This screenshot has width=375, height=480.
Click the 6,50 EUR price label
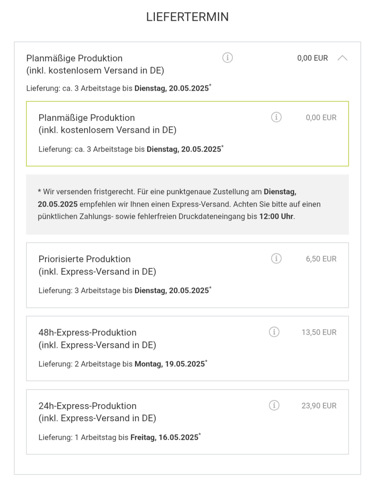(321, 259)
